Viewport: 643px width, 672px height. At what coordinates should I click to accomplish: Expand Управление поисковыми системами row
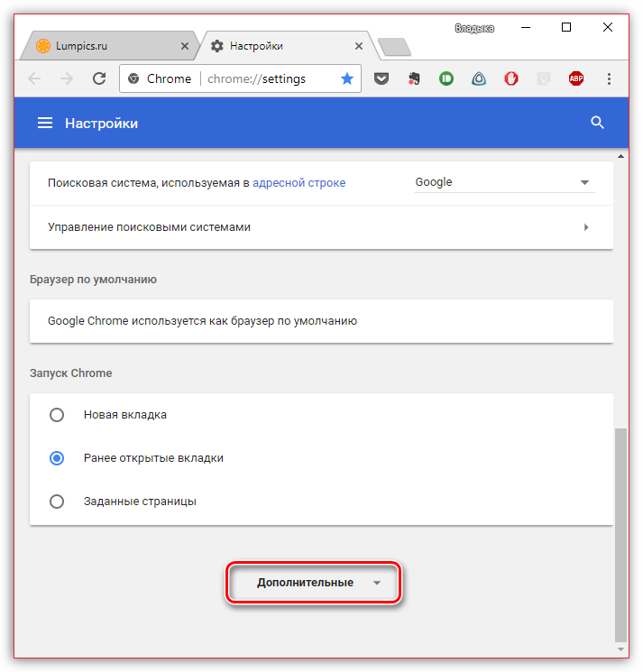click(321, 227)
